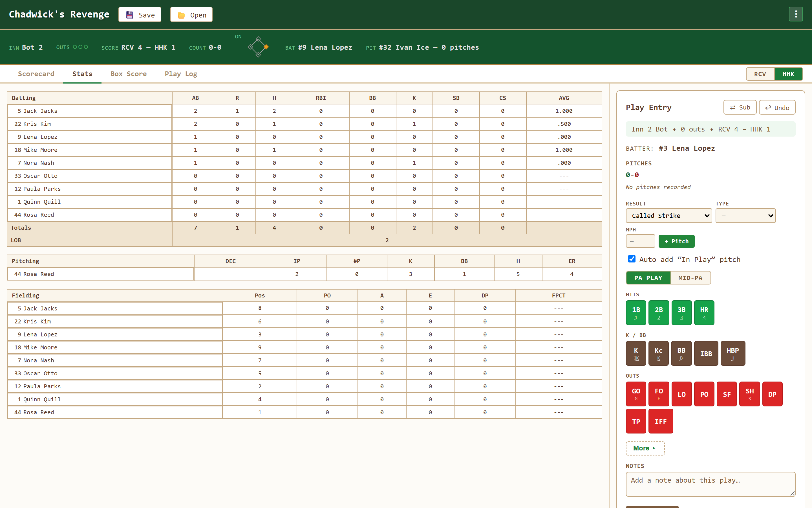This screenshot has width=812, height=508.
Task: Open the Result dropdown Called Strike
Action: point(668,215)
